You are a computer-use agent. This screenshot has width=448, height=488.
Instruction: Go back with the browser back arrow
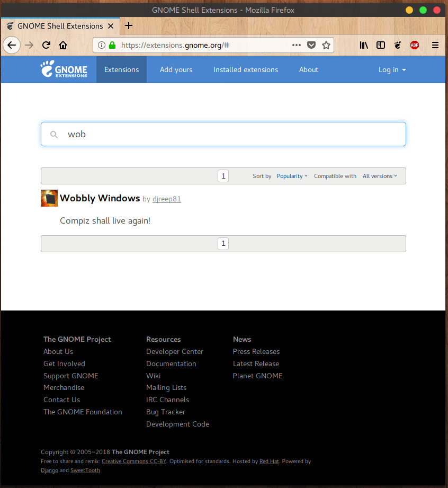[x=12, y=45]
